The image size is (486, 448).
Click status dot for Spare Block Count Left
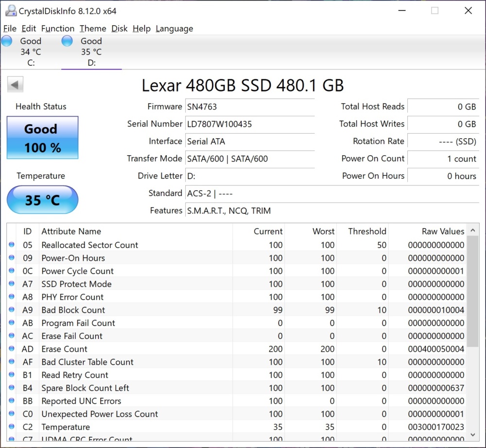pyautogui.click(x=12, y=388)
